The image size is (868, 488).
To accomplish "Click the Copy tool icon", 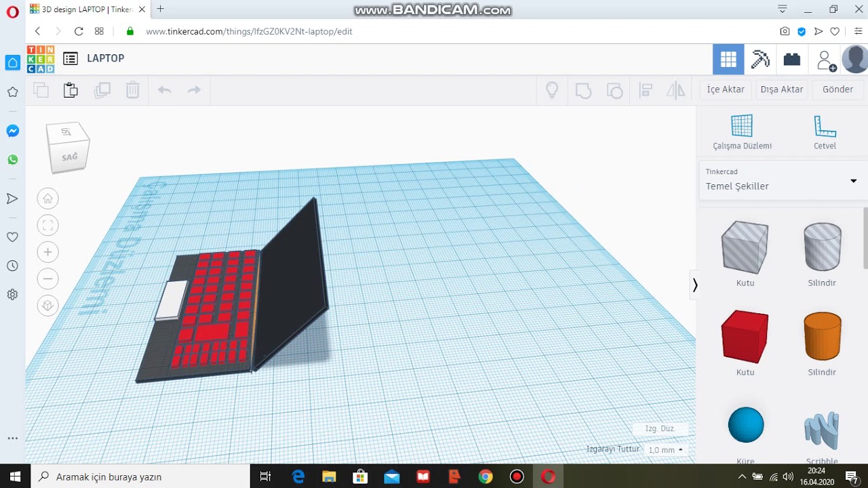I will point(41,90).
